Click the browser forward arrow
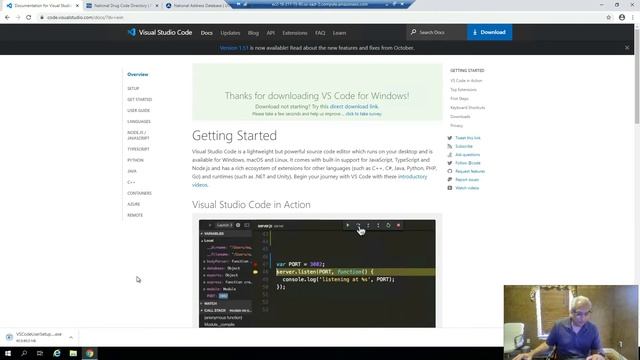 pyautogui.click(x=18, y=18)
